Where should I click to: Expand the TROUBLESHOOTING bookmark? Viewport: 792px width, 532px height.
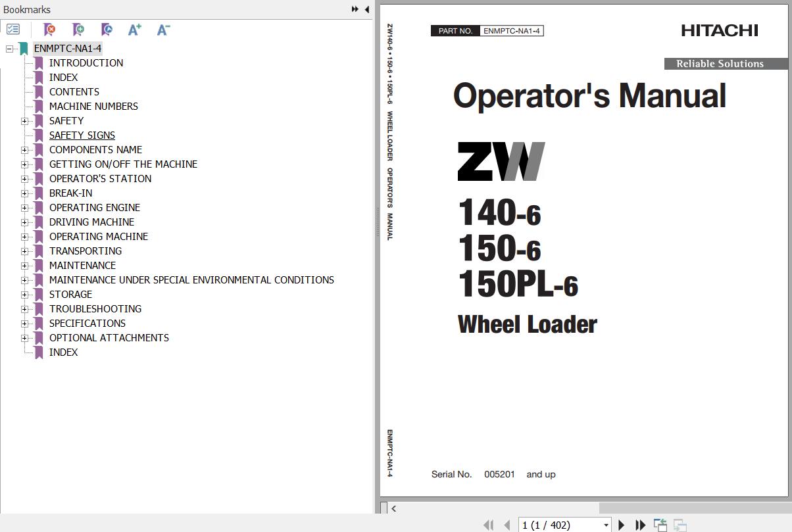point(24,309)
